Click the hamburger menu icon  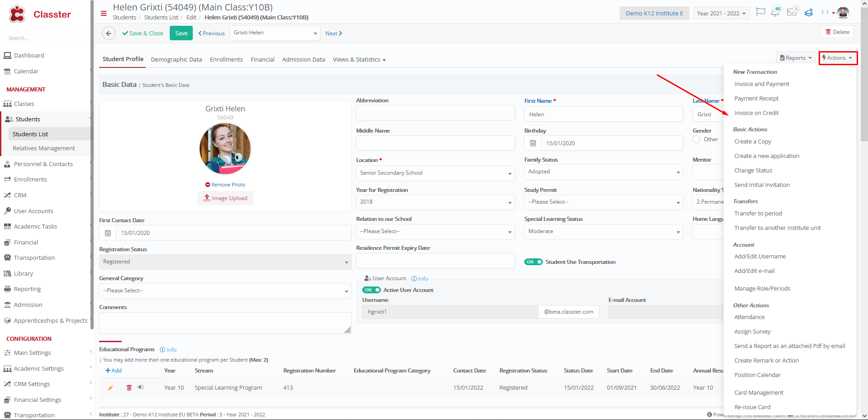coord(104,13)
